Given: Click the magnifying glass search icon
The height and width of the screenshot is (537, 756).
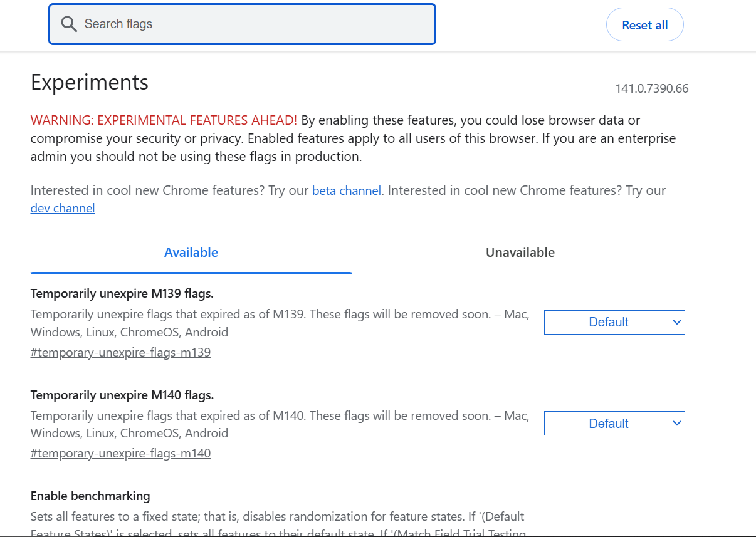Looking at the screenshot, I should [69, 24].
